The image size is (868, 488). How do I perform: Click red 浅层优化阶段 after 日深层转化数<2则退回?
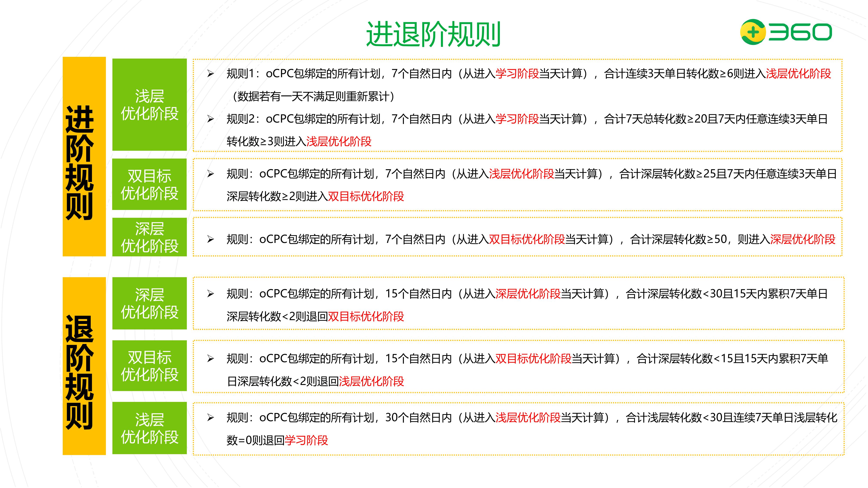pos(371,382)
